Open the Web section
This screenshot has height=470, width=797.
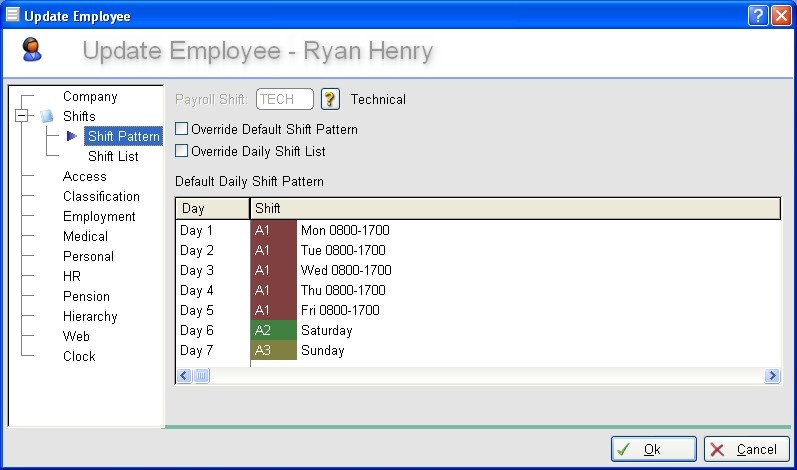point(76,336)
